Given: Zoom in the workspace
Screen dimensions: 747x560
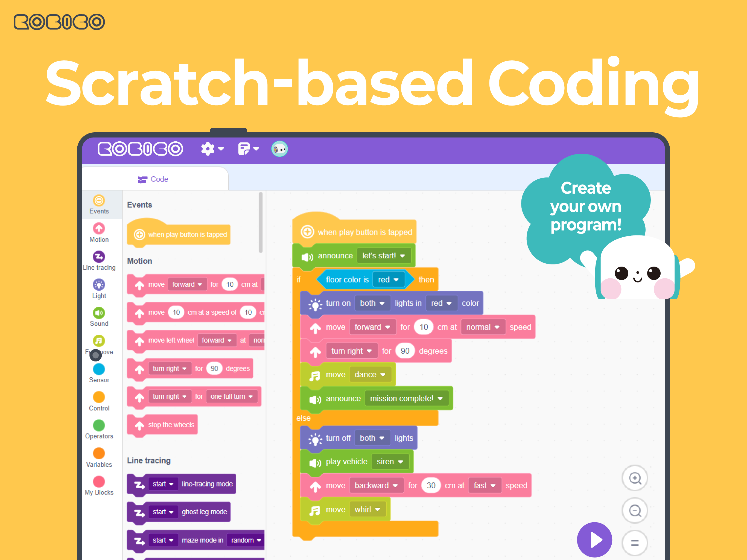Looking at the screenshot, I should [635, 478].
